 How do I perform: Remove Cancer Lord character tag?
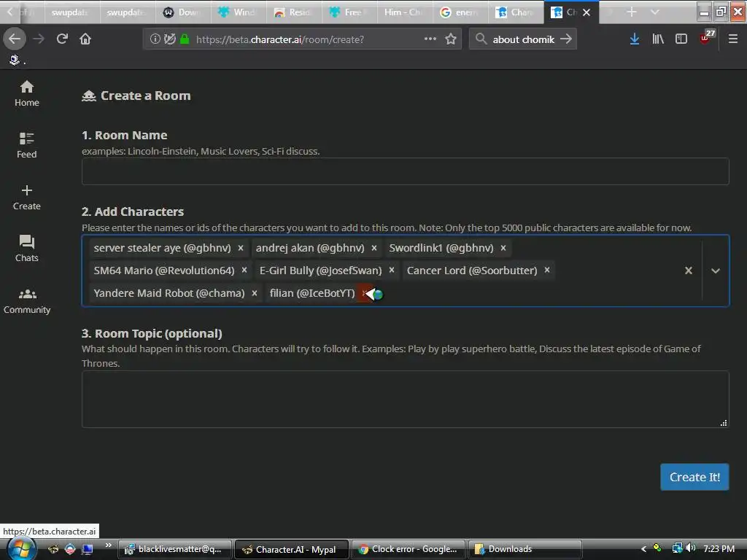[x=547, y=271]
